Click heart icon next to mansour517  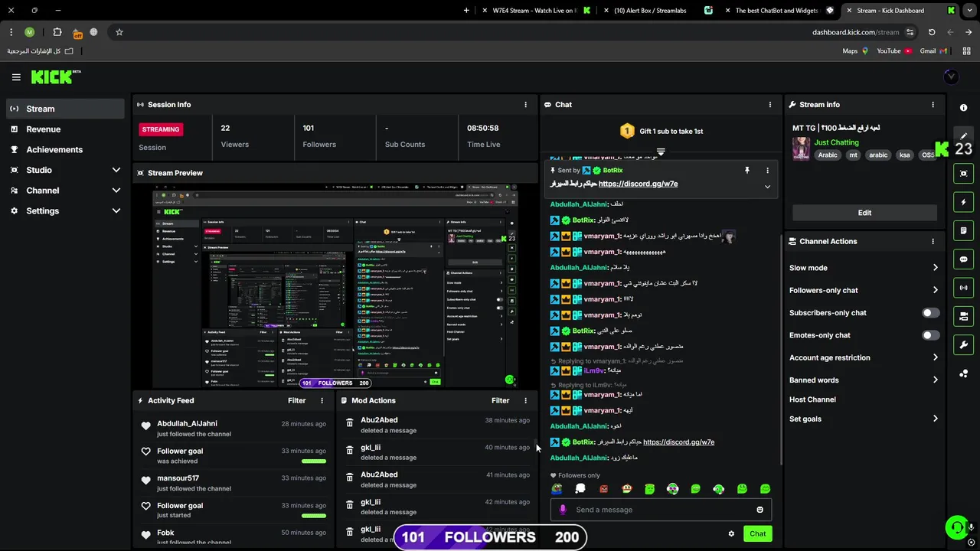[145, 480]
